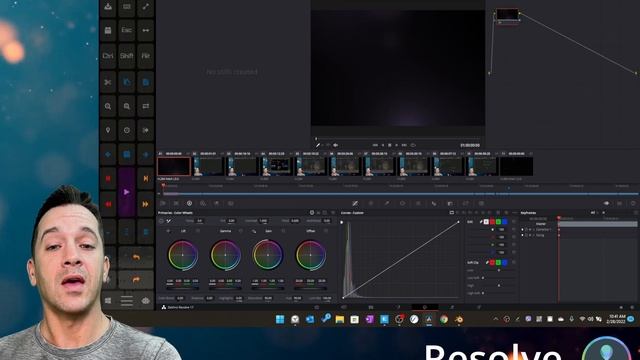Toggle the blue curve channel in Edit
Screen dimensions: 640x360
pos(504,222)
